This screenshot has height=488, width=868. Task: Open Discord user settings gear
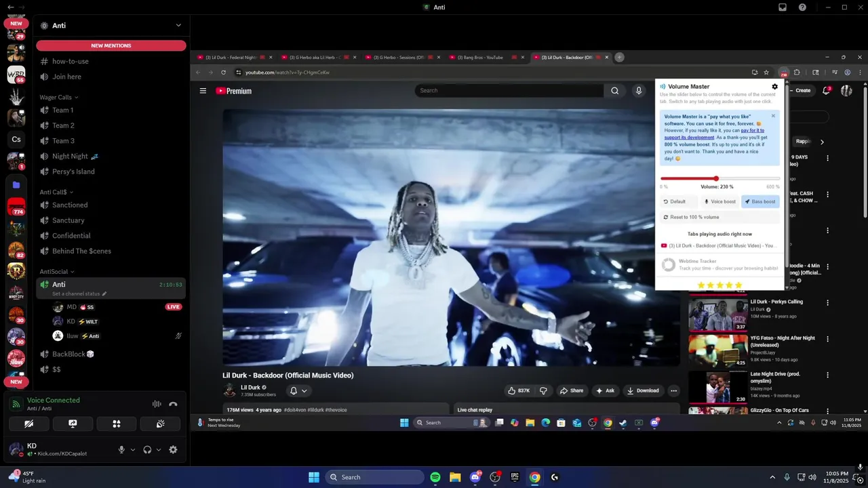[x=173, y=449]
